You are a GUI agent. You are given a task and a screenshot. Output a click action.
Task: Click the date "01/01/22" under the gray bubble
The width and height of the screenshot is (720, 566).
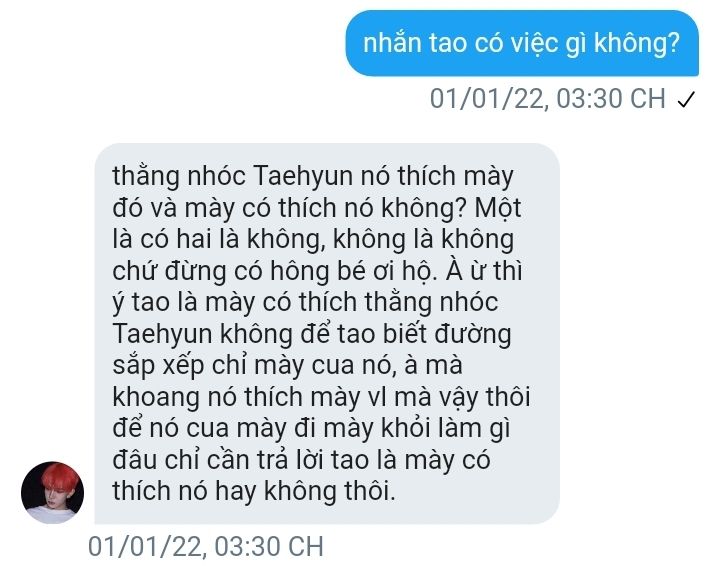coord(145,546)
